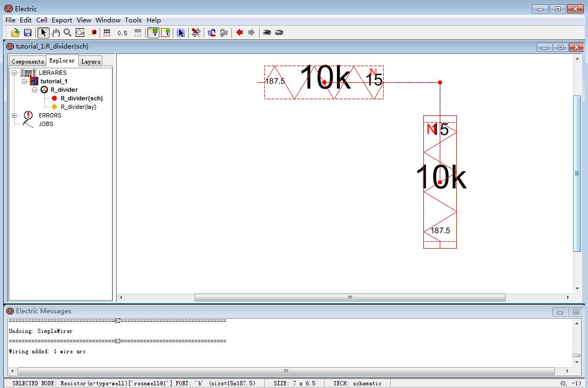
Task: Click the vertical 10k resistor label
Action: [440, 178]
